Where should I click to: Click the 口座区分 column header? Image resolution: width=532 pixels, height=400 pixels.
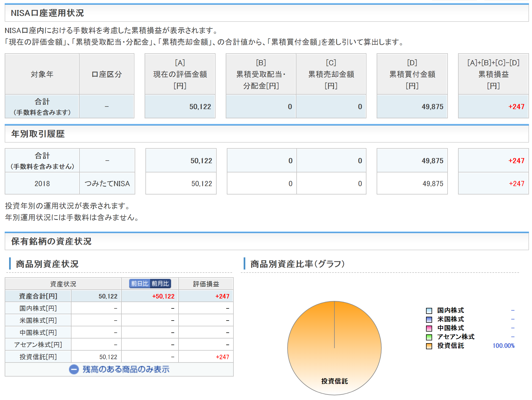(107, 74)
